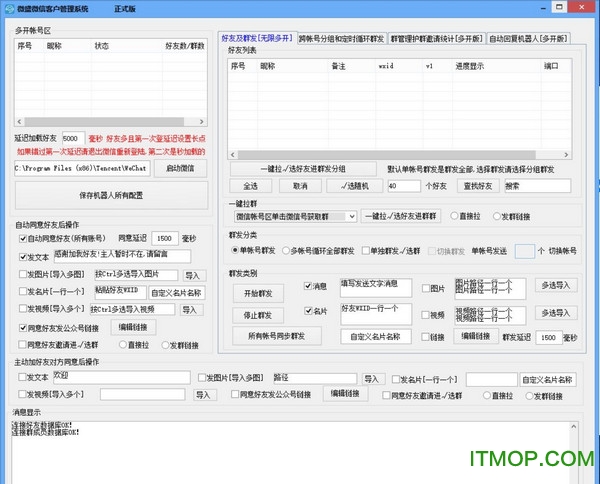Click friend count field showing 40
600x484 pixels.
click(404, 186)
